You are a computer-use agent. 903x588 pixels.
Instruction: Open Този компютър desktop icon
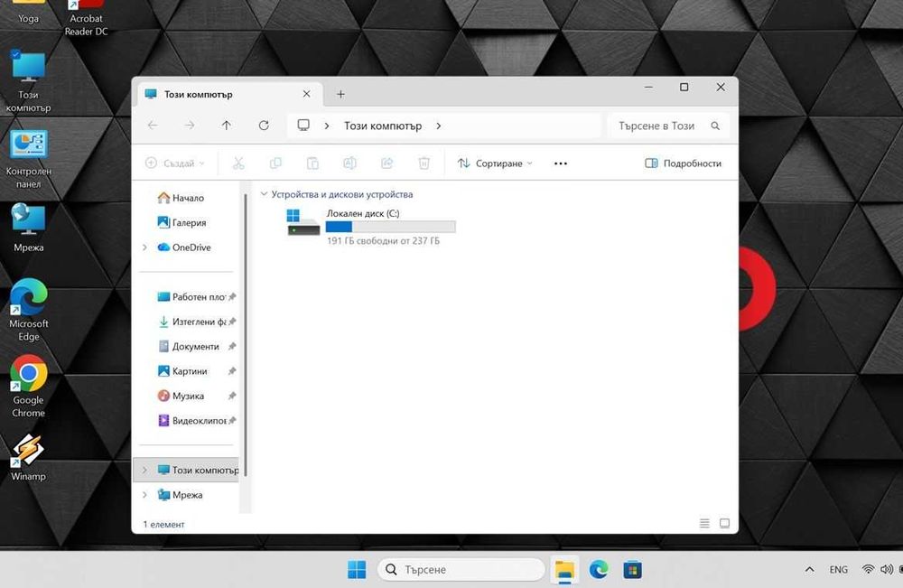[x=28, y=80]
